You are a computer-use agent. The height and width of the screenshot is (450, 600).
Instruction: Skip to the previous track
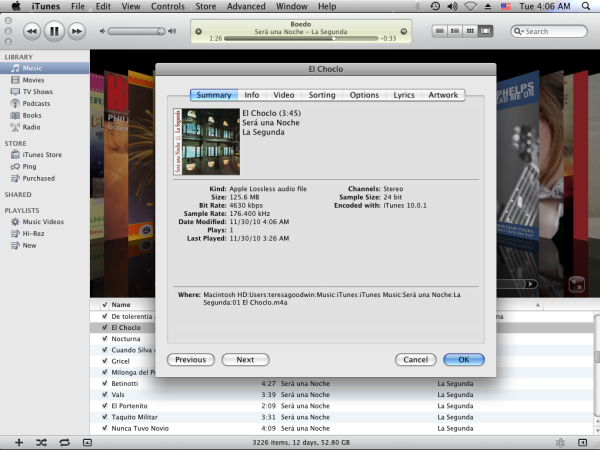click(32, 31)
